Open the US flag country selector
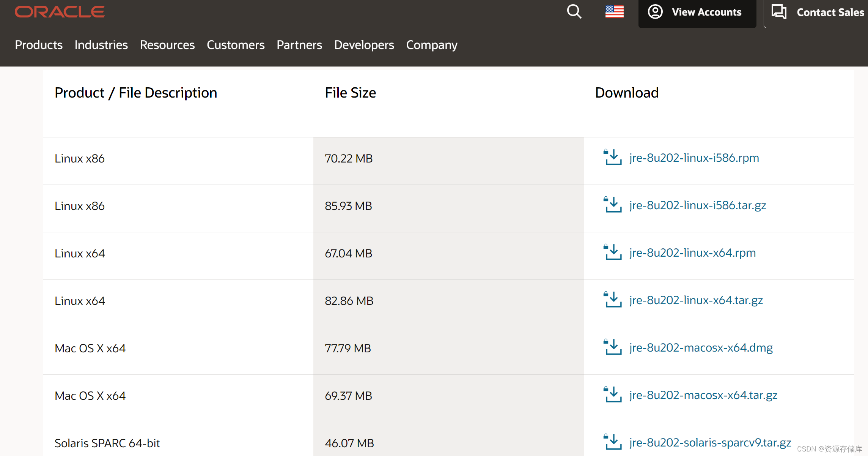Image resolution: width=868 pixels, height=456 pixels. tap(614, 12)
